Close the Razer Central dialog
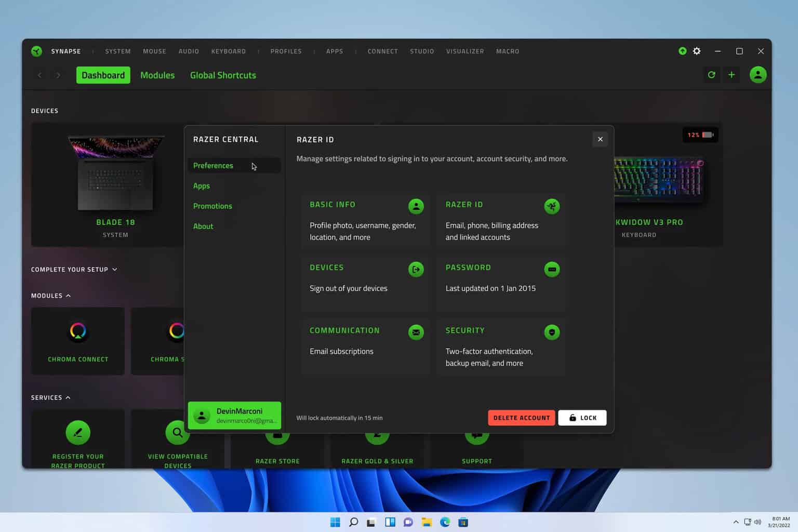798x532 pixels. (x=600, y=139)
